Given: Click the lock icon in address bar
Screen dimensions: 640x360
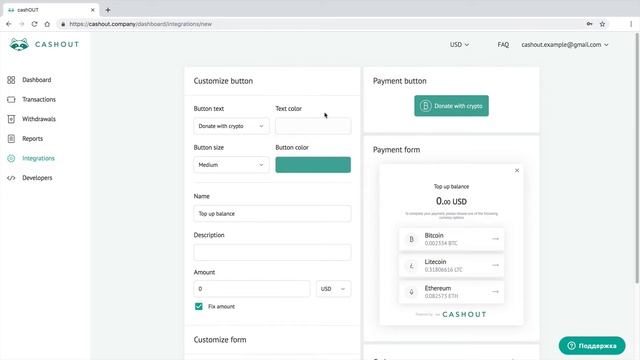Looking at the screenshot, I should tap(63, 24).
